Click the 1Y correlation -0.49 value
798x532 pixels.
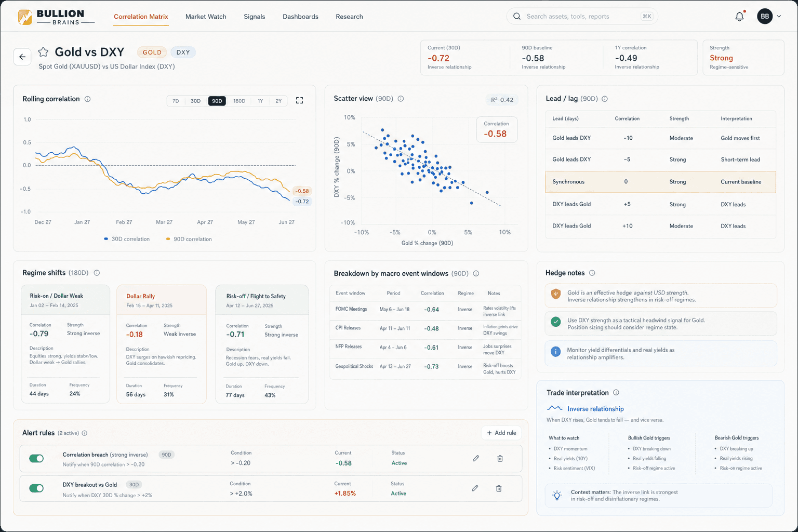pos(626,58)
